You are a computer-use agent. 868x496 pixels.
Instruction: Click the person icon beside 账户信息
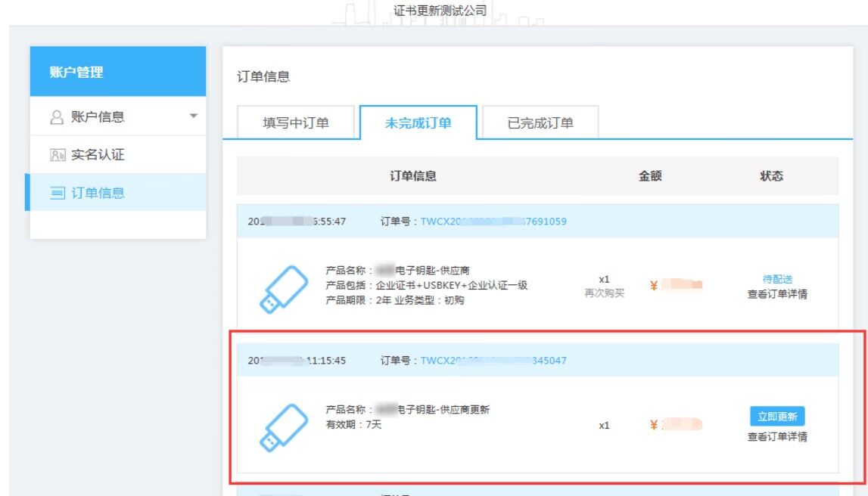[x=57, y=117]
